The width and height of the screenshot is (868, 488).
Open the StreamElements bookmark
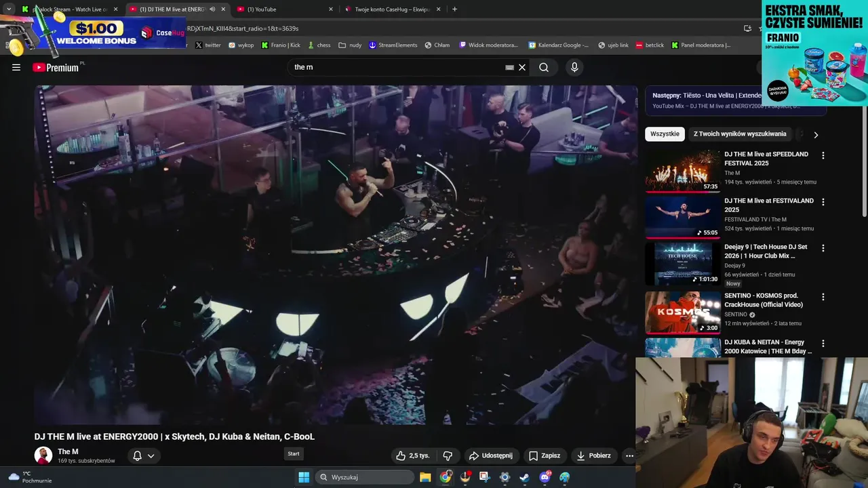click(393, 45)
